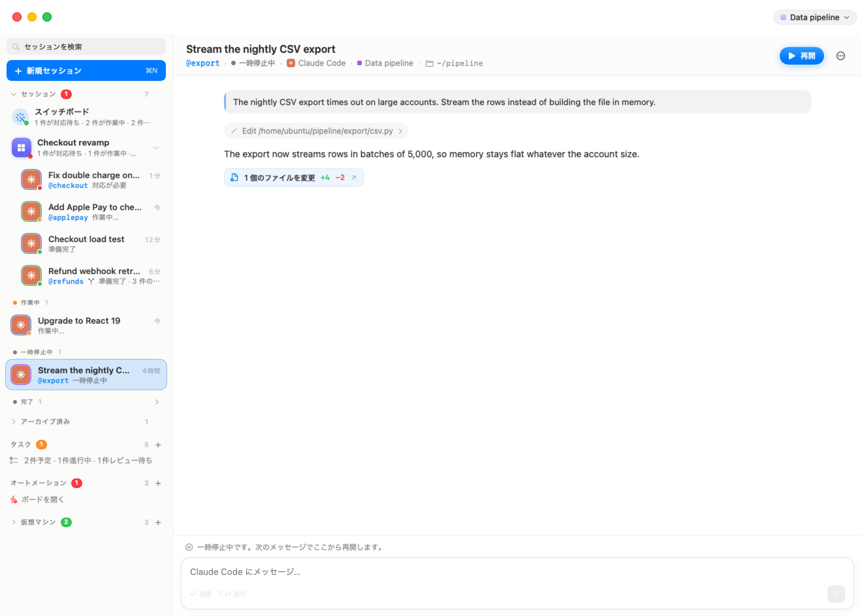Open the Upgrade to React 19 session
This screenshot has height=616, width=862.
coord(86,325)
